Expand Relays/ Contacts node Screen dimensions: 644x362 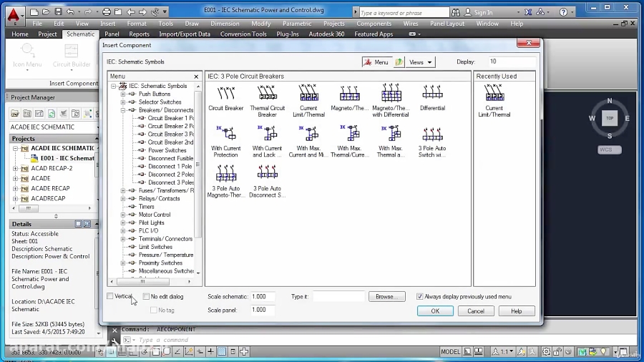point(123,199)
